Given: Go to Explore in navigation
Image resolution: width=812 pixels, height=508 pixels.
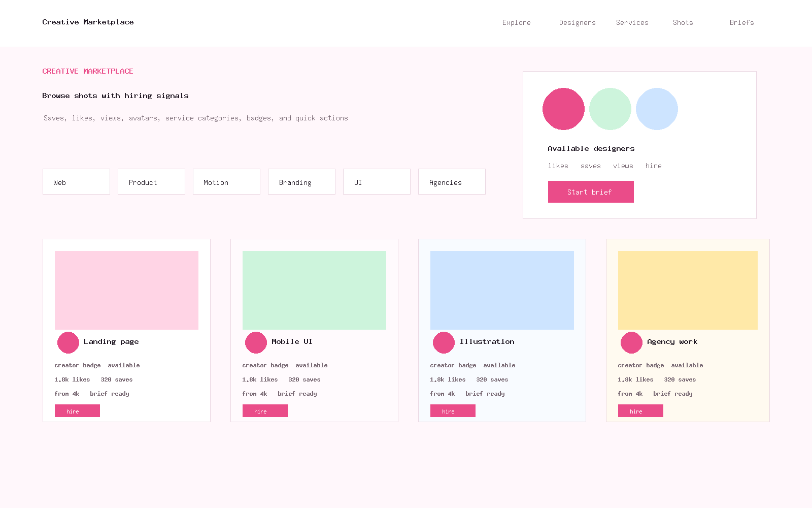Looking at the screenshot, I should [x=517, y=23].
